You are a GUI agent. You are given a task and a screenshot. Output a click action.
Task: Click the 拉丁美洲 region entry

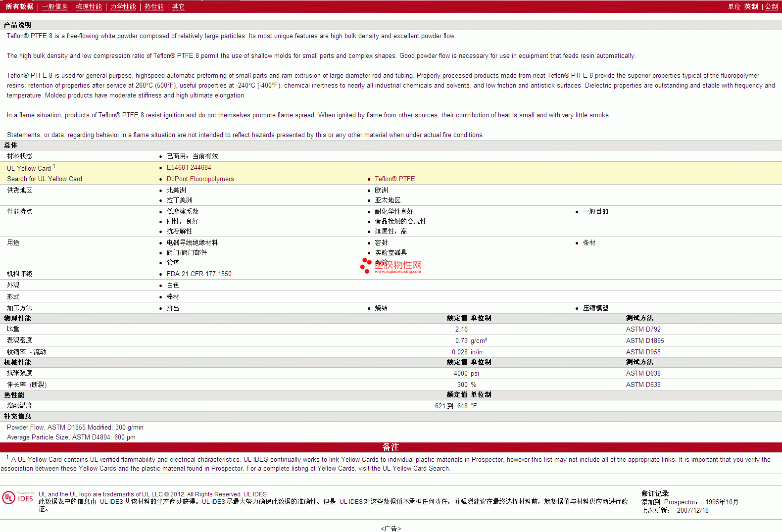[179, 200]
